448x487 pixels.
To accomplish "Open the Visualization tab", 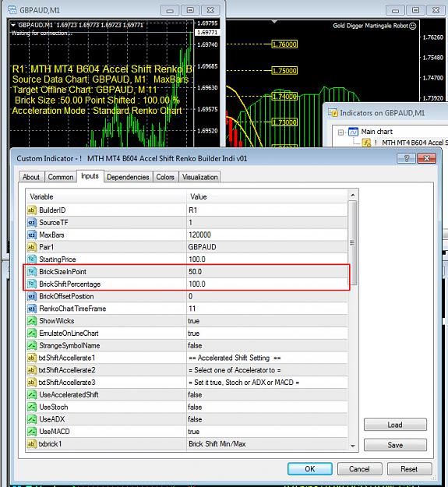I will (x=200, y=177).
